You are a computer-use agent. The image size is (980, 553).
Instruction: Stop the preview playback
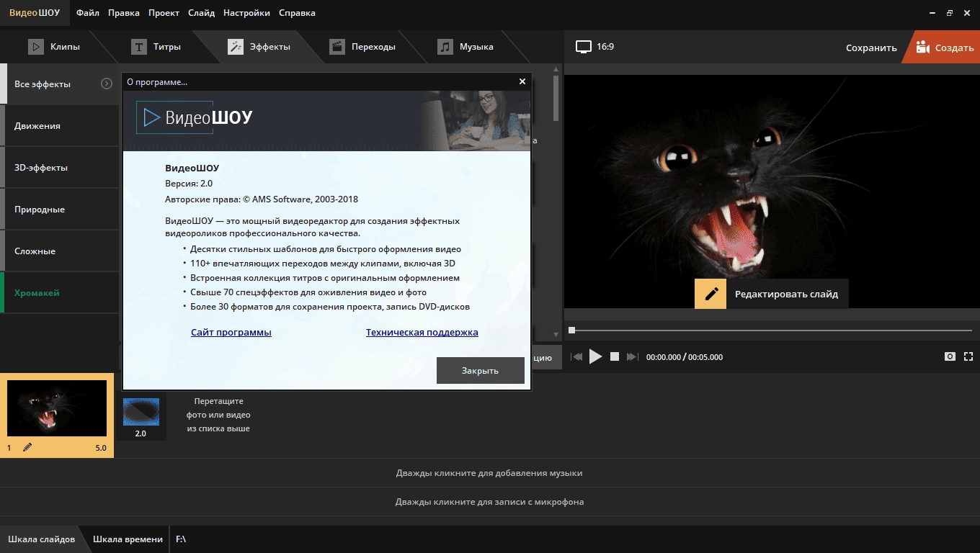pos(615,356)
